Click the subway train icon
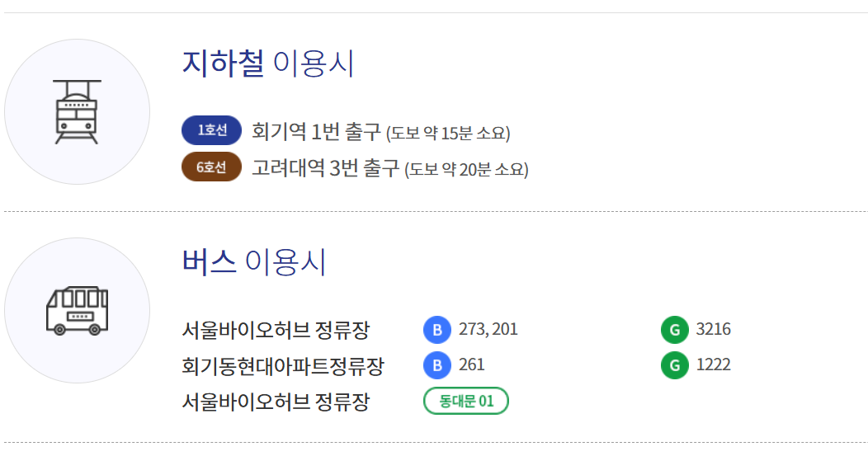868x456 pixels. (77, 112)
